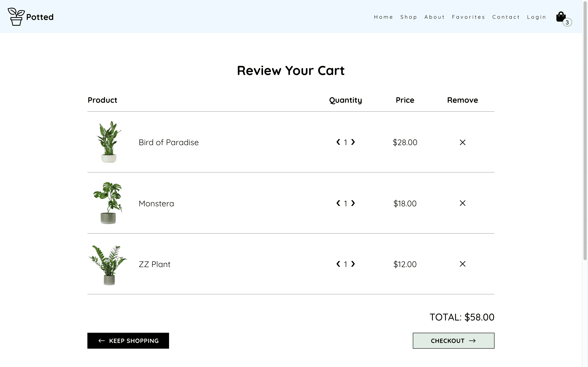This screenshot has height=367, width=588.
Task: Decrease Bird of Paradise quantity
Action: tap(338, 142)
